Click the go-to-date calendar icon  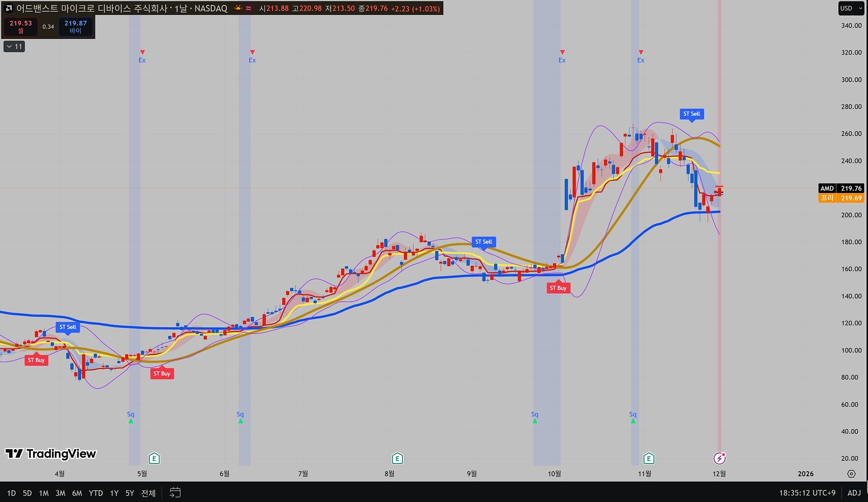click(x=175, y=493)
